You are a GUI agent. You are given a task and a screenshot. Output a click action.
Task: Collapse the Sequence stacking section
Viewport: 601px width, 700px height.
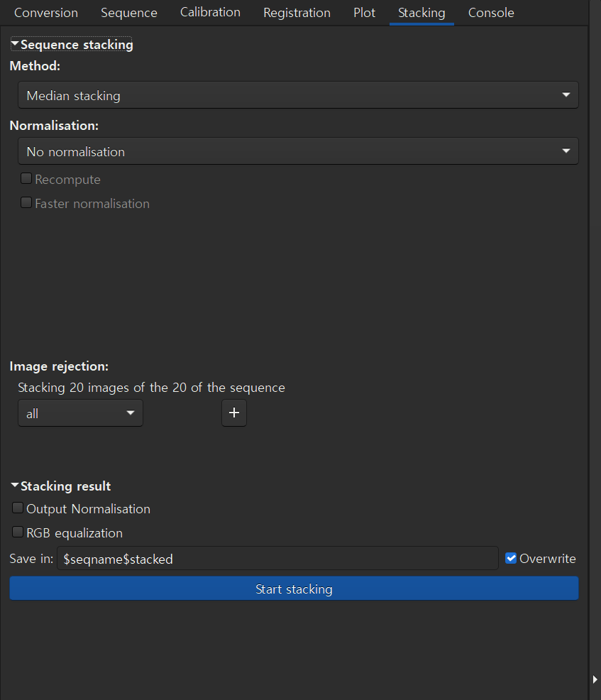point(14,43)
